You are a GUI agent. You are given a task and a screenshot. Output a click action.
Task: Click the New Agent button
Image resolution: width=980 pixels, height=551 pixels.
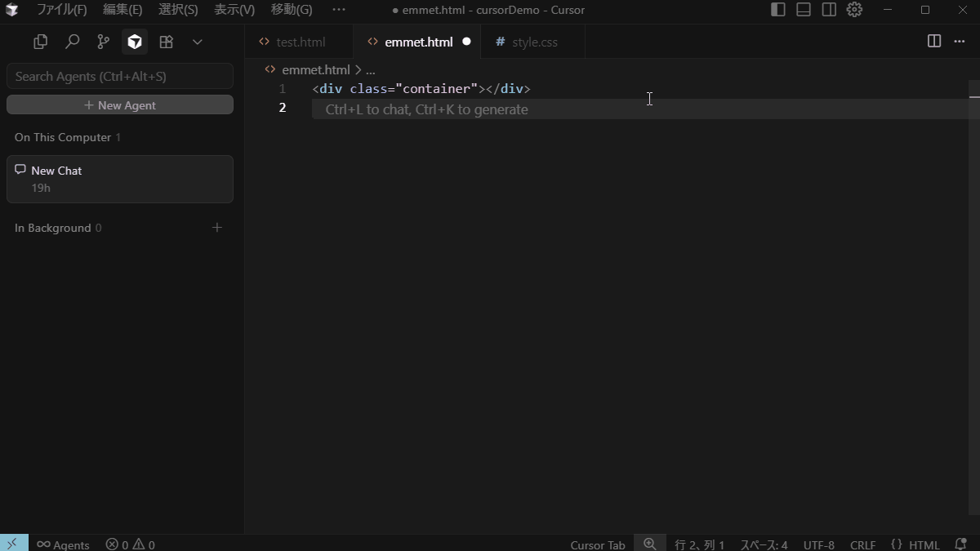click(x=120, y=105)
